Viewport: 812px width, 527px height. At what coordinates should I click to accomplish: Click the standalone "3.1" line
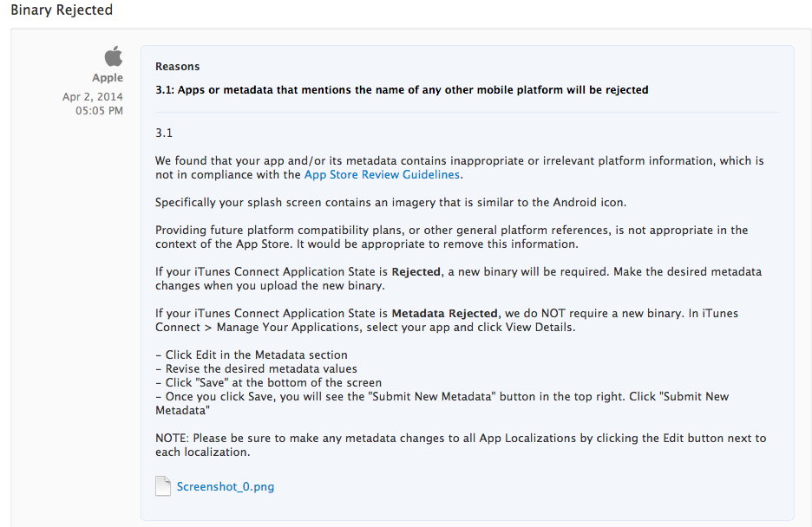click(164, 133)
